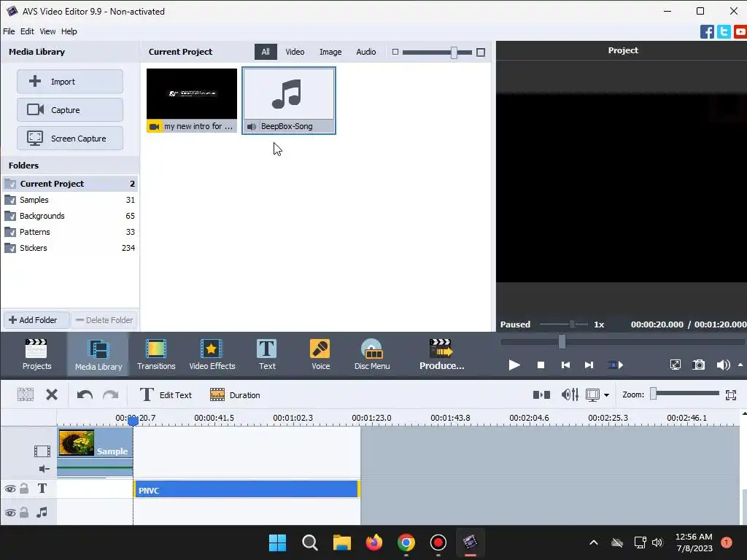The height and width of the screenshot is (560, 747).
Task: Open the Text tool panel
Action: coord(267,354)
